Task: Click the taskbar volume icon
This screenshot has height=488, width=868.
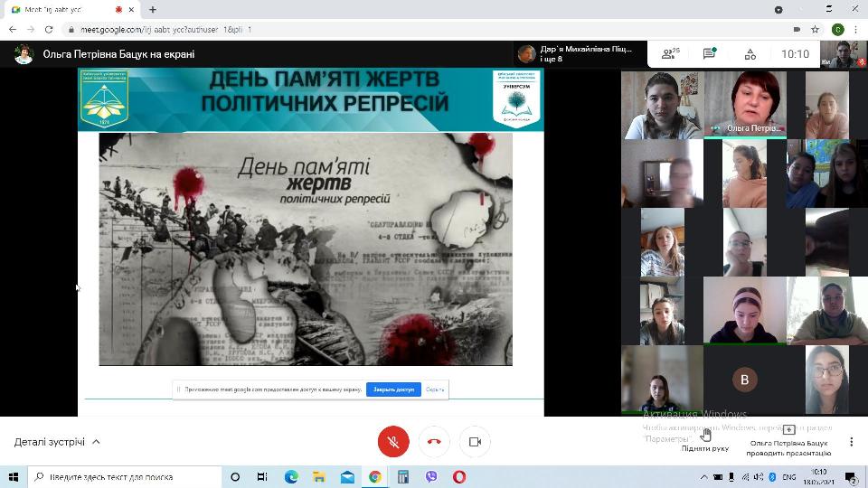Action: [759, 477]
